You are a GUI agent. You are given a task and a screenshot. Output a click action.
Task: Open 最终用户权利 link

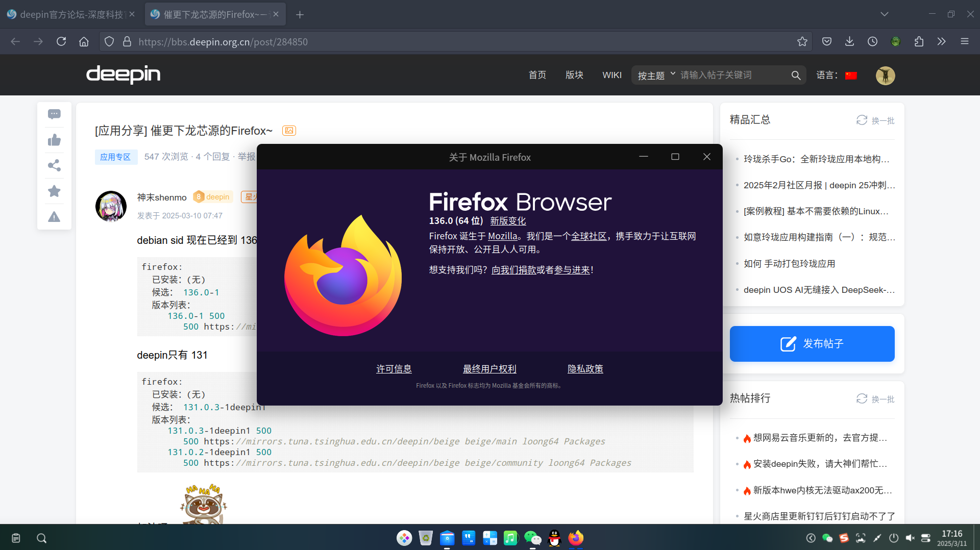(x=489, y=369)
